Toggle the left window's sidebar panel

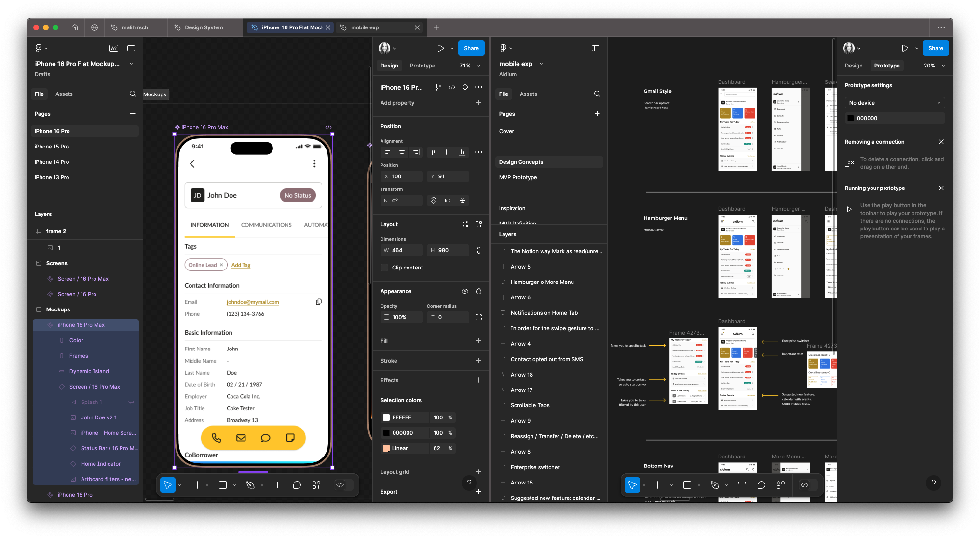pos(131,48)
